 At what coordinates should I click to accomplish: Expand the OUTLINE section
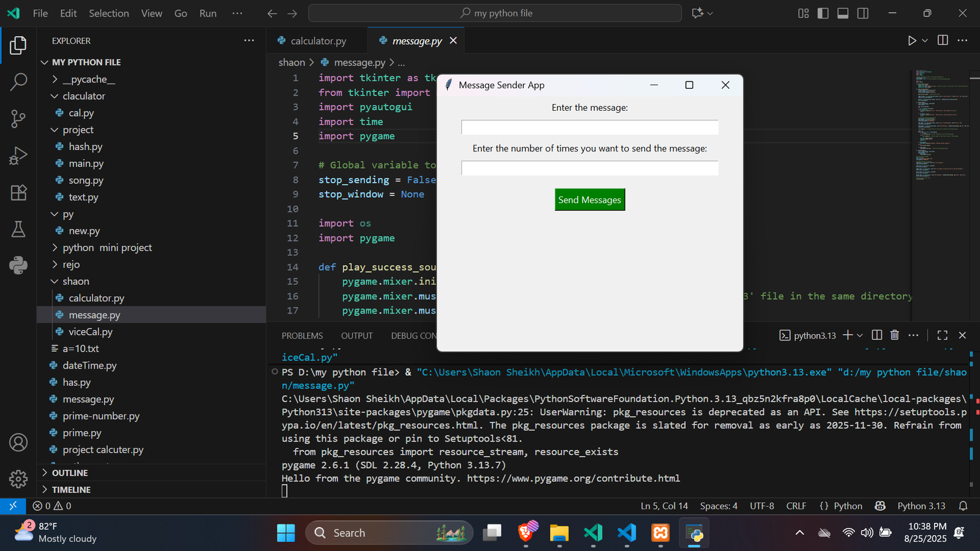tap(69, 473)
